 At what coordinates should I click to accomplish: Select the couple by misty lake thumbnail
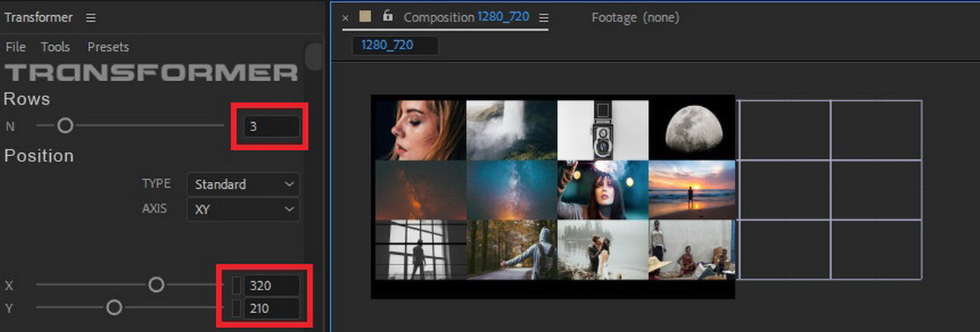coord(603,250)
